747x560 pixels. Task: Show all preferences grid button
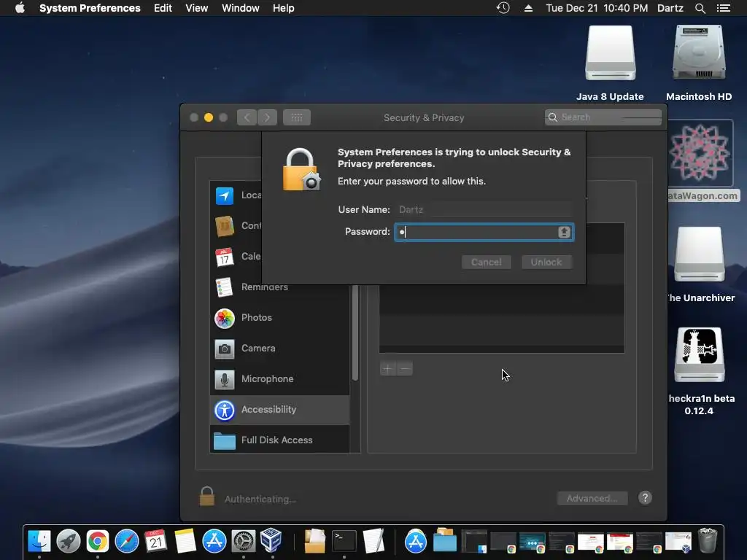[297, 117]
